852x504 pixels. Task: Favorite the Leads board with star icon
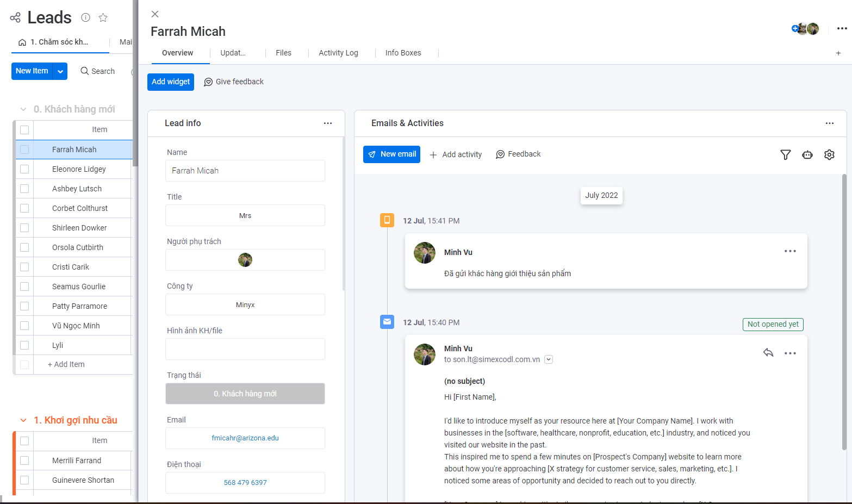point(103,17)
